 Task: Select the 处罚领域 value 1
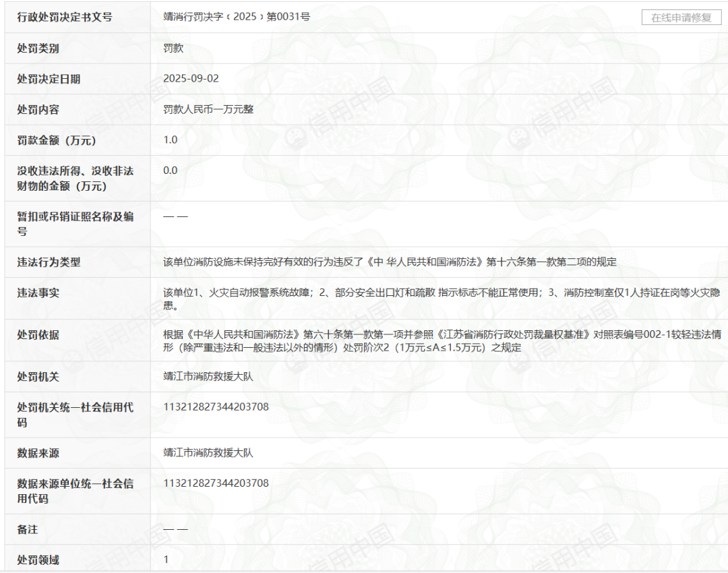click(x=166, y=560)
